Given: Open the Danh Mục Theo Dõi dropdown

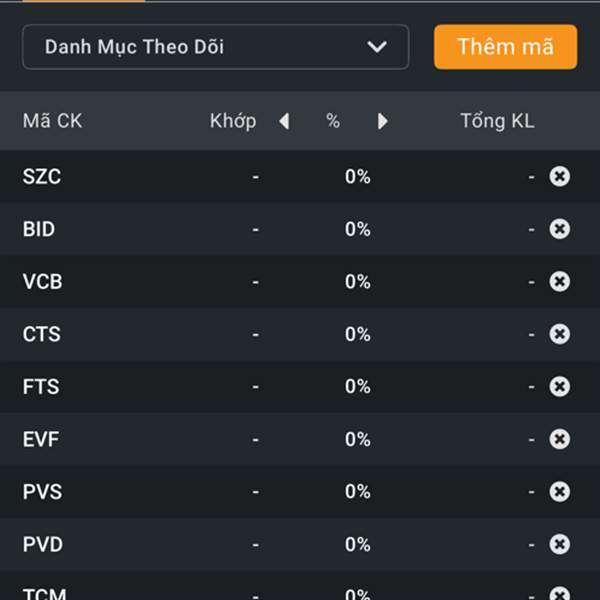Looking at the screenshot, I should [x=216, y=47].
